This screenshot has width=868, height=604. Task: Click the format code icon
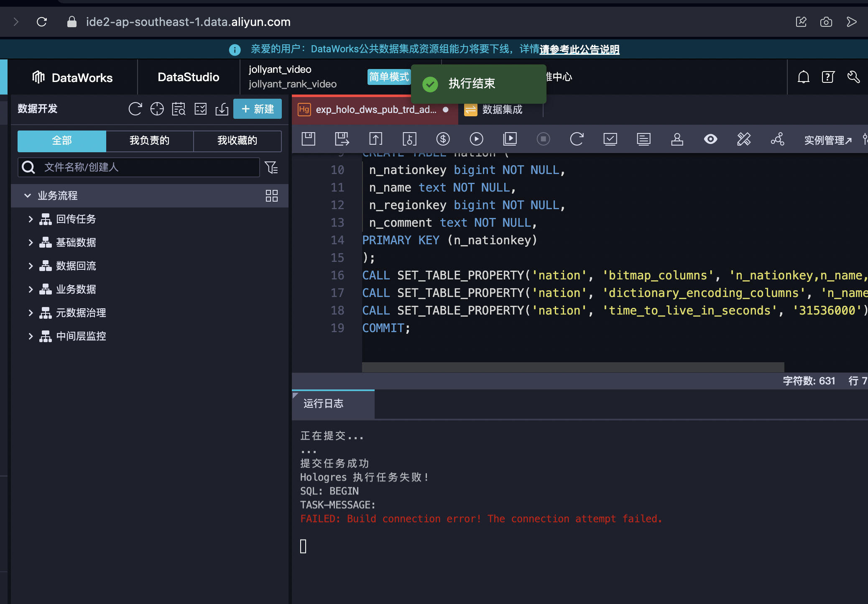coord(643,139)
